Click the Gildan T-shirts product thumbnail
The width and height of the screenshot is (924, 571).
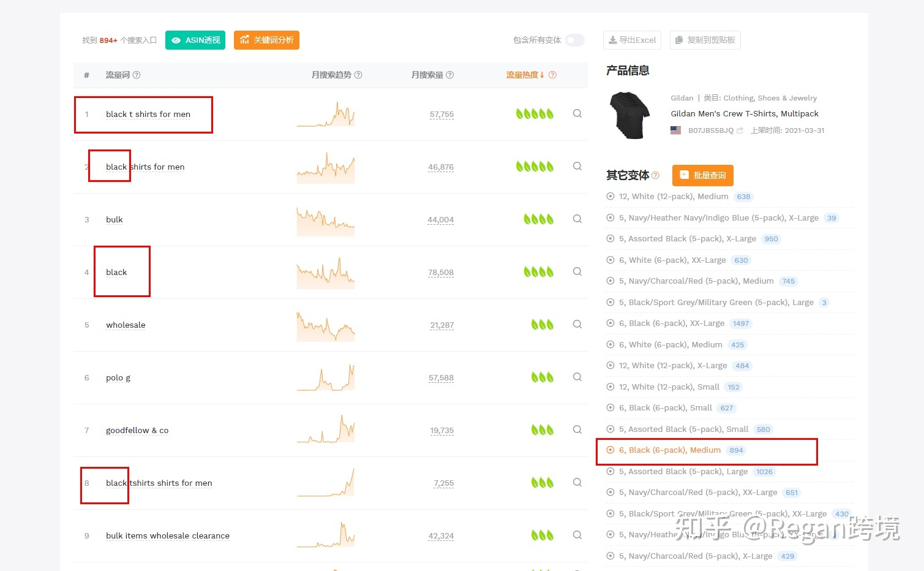tap(629, 115)
